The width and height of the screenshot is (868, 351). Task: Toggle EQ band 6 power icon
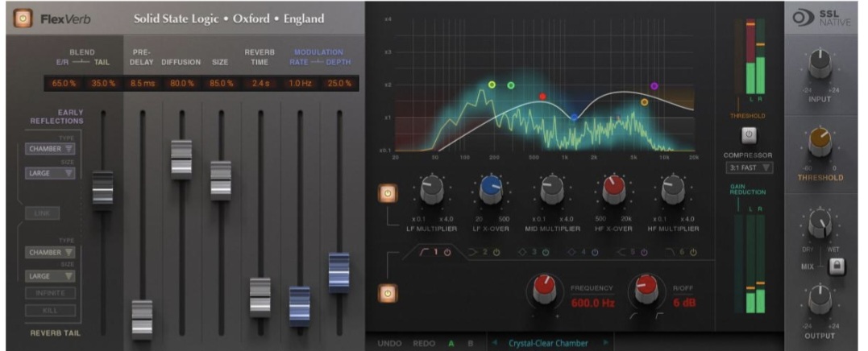tap(693, 252)
